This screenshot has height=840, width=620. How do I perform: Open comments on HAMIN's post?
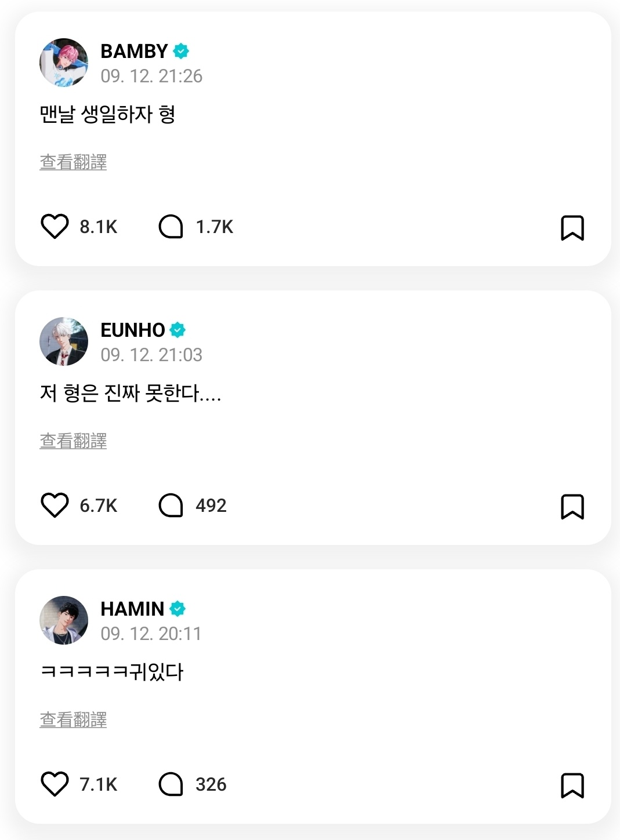click(171, 784)
